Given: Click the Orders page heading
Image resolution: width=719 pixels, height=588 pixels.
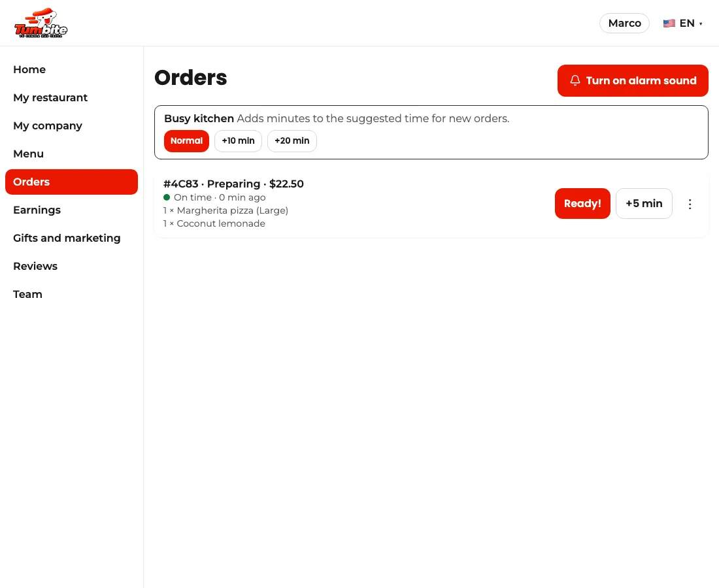Looking at the screenshot, I should pos(191,78).
